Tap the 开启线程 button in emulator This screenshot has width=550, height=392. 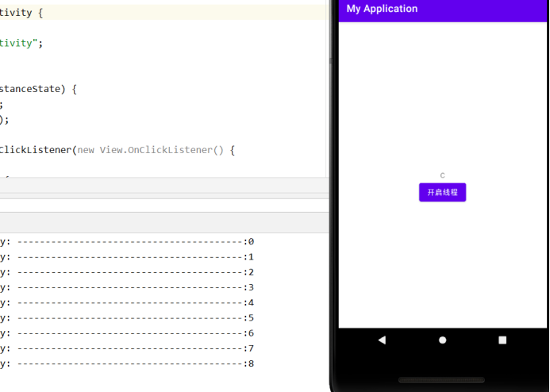(x=442, y=192)
